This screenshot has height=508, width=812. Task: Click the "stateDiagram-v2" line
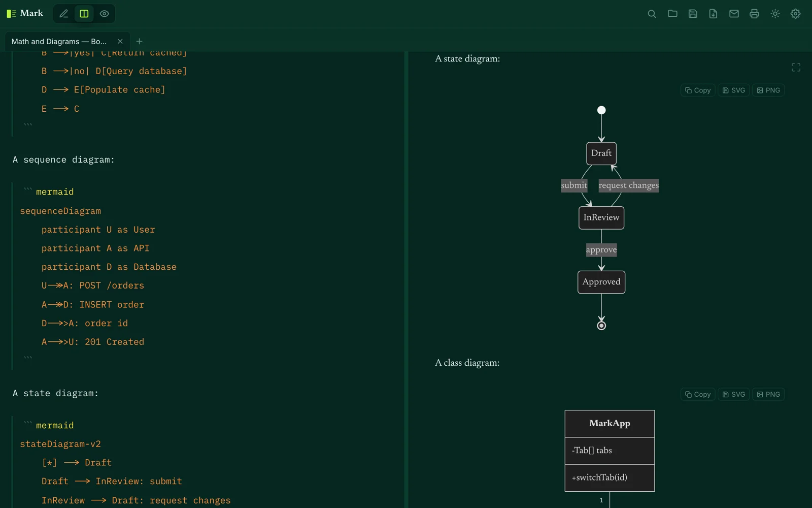[x=60, y=444]
